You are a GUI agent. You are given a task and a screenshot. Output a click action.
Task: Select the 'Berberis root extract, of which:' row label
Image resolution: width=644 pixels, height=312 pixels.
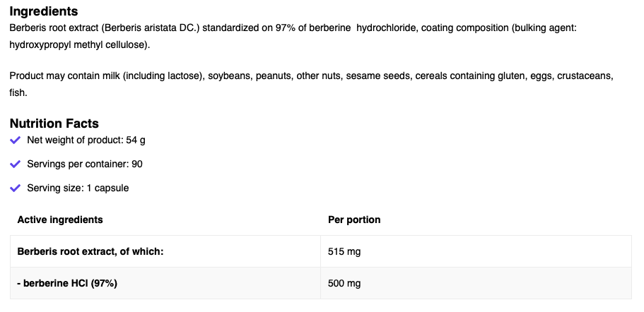tap(90, 251)
